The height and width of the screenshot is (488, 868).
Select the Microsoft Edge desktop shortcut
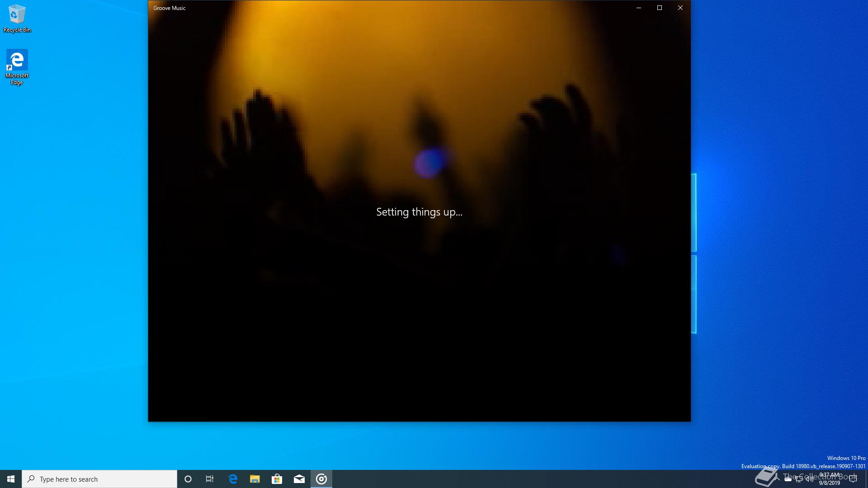point(17,67)
